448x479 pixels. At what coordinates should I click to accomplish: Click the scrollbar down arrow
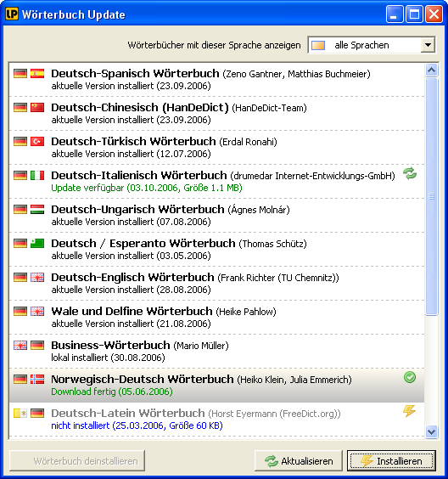[x=432, y=432]
